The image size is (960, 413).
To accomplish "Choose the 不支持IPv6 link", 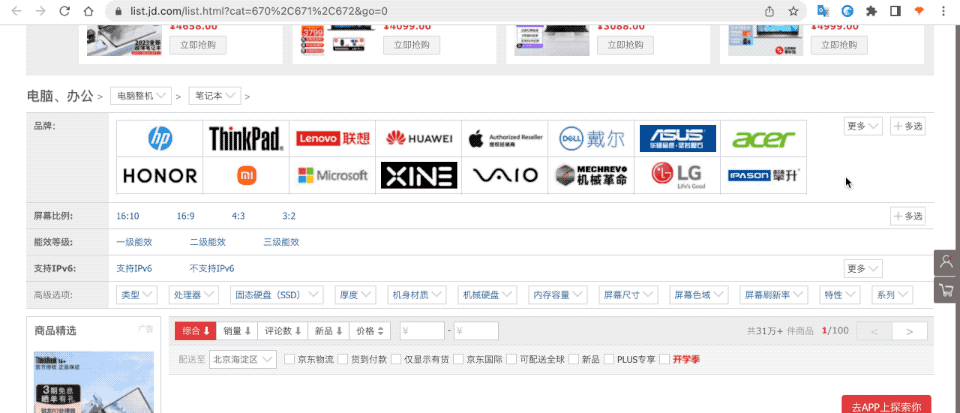I will [212, 269].
